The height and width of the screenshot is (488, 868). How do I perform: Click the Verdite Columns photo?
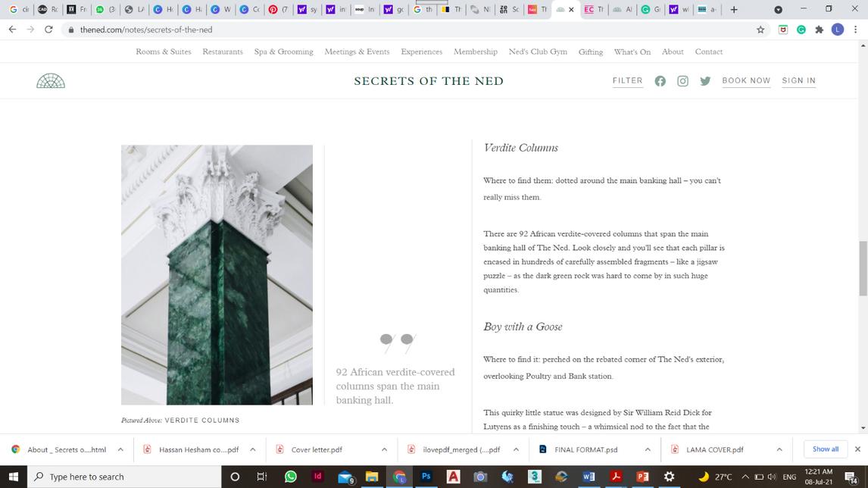coord(217,275)
